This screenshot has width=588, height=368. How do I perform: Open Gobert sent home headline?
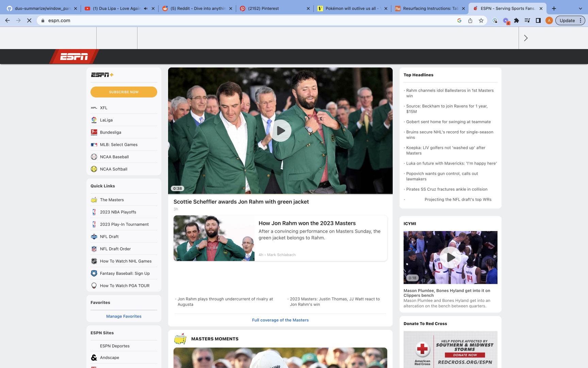(x=448, y=122)
